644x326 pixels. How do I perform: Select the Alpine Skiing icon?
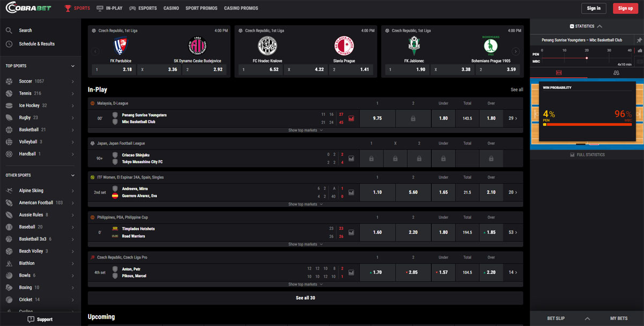[9, 191]
